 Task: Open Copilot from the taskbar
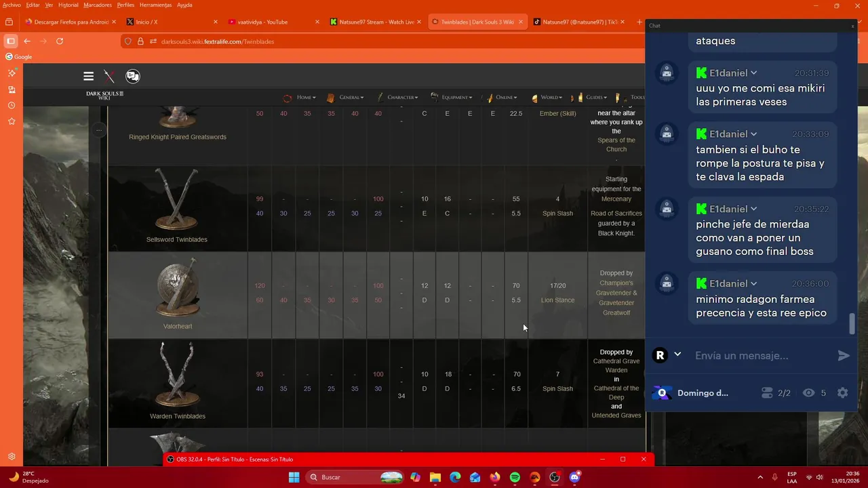[415, 477]
